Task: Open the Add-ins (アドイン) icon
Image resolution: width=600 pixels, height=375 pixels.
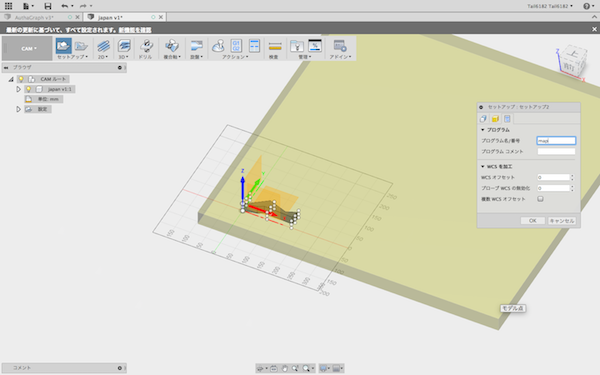Action: coord(340,46)
